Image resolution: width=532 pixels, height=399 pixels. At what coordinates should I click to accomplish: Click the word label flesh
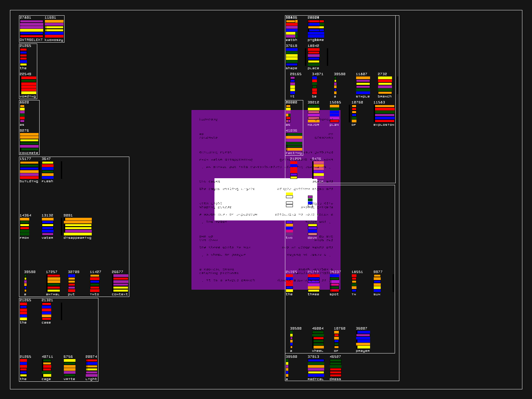click(48, 181)
